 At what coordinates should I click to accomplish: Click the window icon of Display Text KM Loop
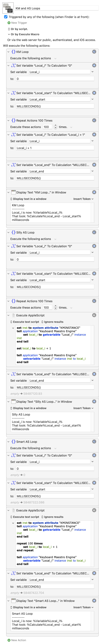14,192
